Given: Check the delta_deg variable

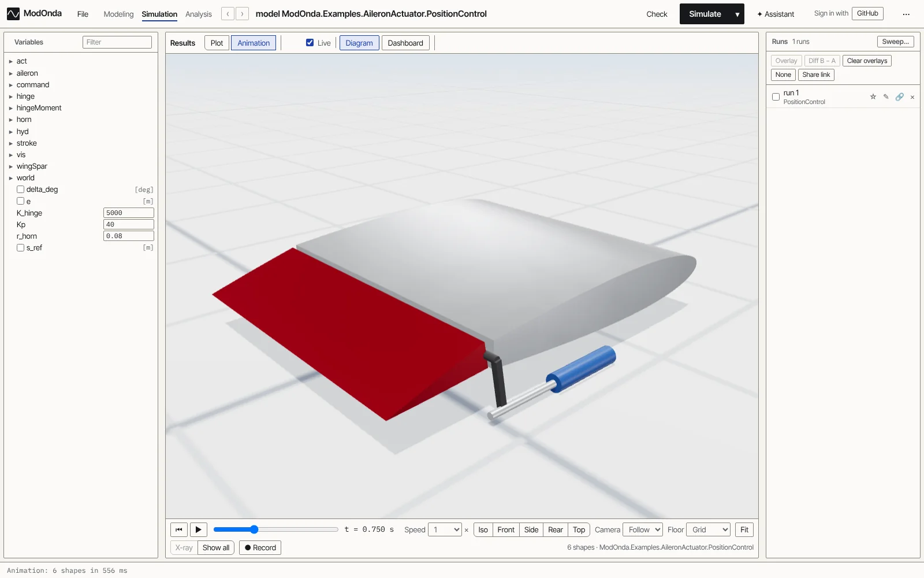Looking at the screenshot, I should point(21,190).
